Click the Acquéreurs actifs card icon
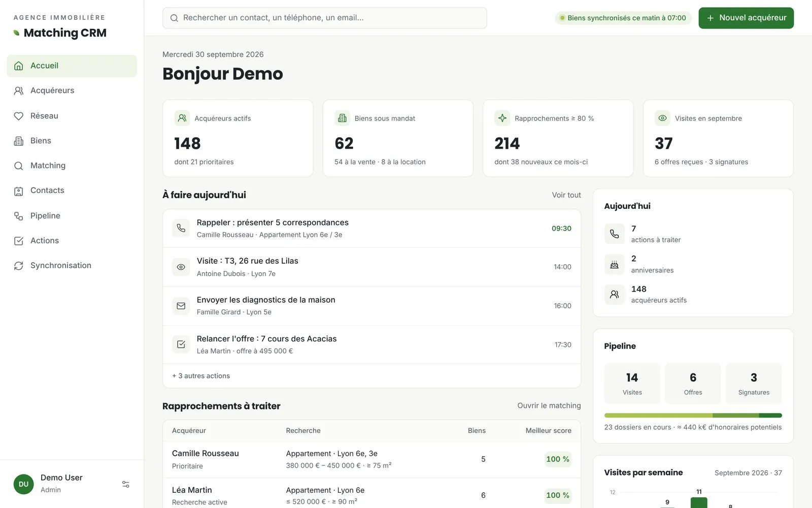Screen dimensions: 812x508 coord(182,118)
